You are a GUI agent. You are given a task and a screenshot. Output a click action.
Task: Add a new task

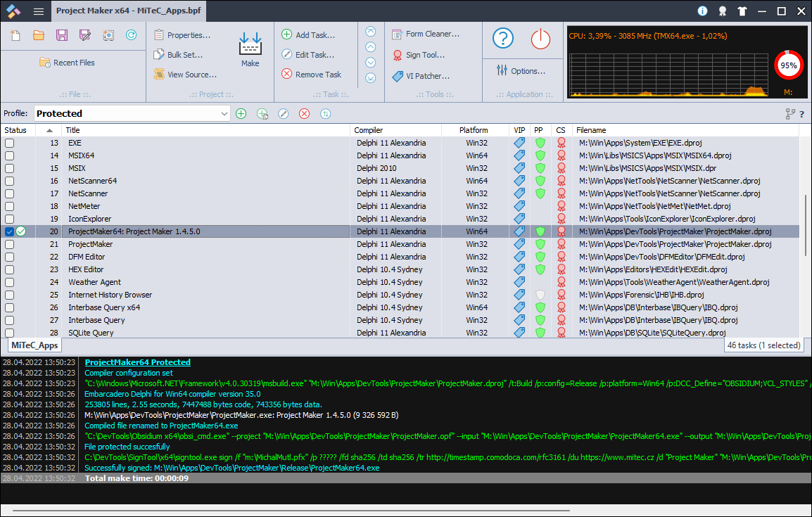[x=308, y=35]
